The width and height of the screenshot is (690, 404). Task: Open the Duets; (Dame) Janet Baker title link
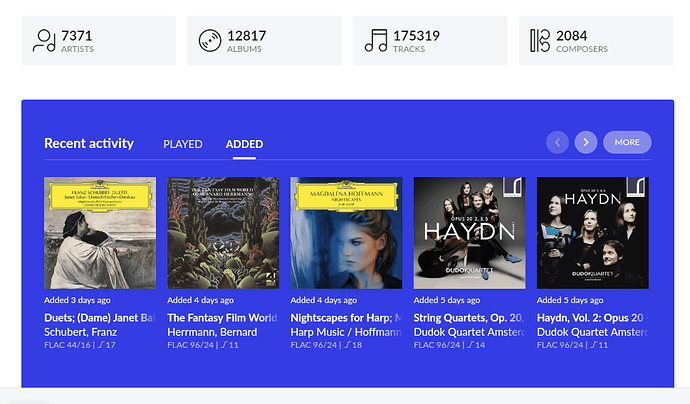[100, 318]
